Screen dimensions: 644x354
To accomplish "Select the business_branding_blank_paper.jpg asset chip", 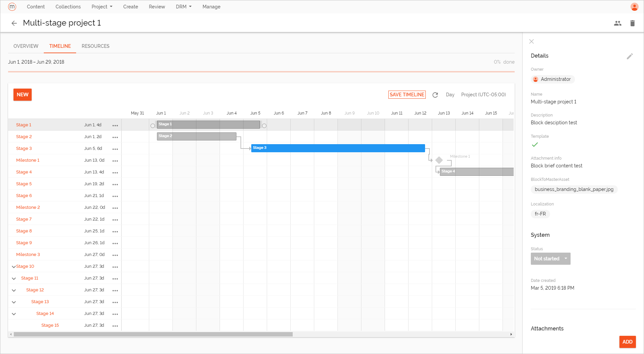I will [x=574, y=189].
